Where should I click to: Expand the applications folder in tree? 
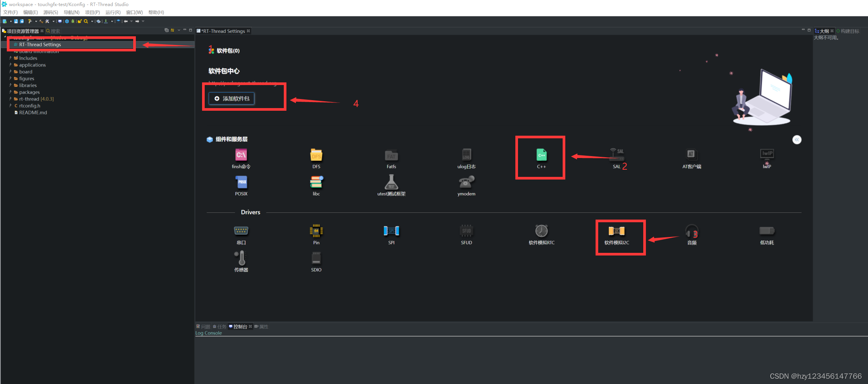[10, 65]
